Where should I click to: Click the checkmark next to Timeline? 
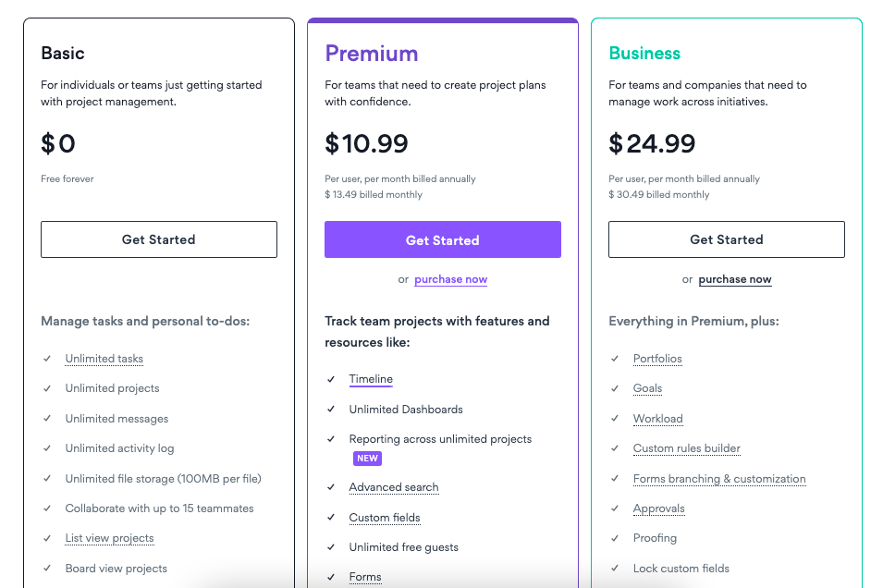(331, 379)
